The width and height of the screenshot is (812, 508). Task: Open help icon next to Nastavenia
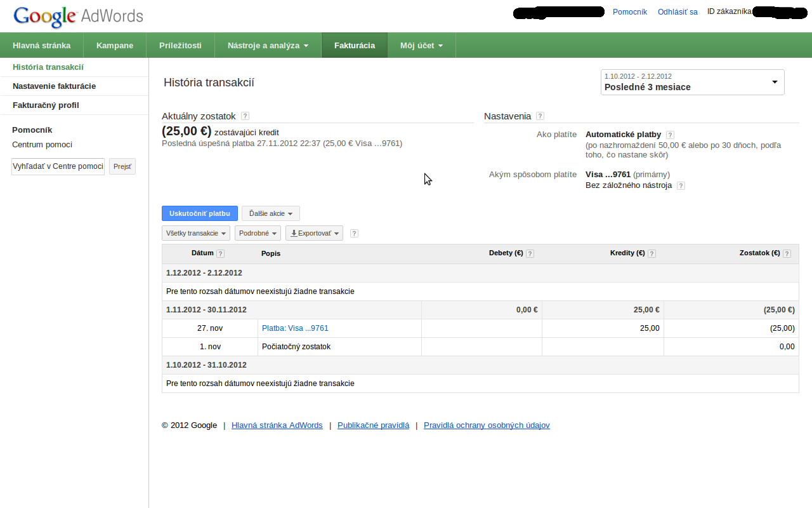[540, 116]
